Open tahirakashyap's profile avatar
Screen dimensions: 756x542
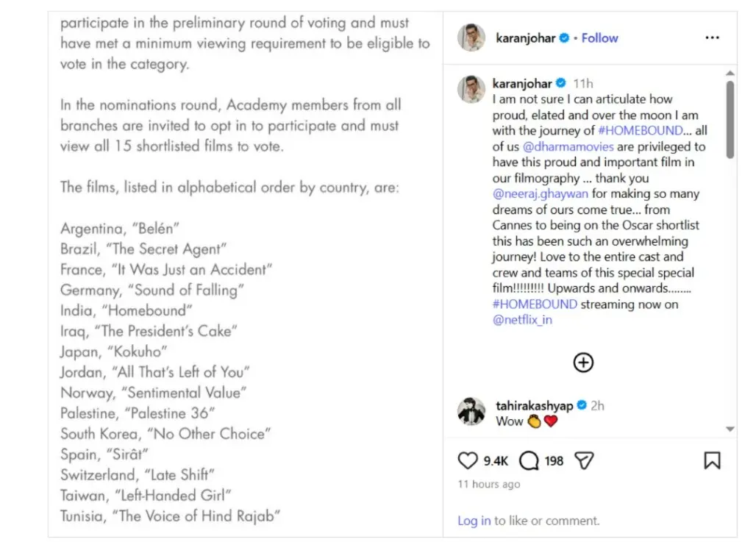[471, 412]
